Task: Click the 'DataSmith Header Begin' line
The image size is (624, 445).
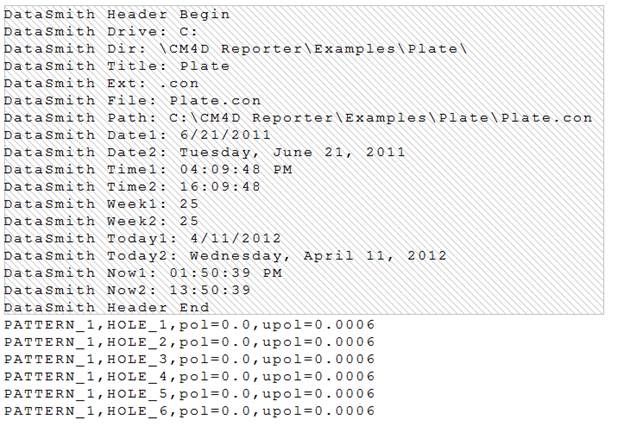Action: (x=117, y=15)
